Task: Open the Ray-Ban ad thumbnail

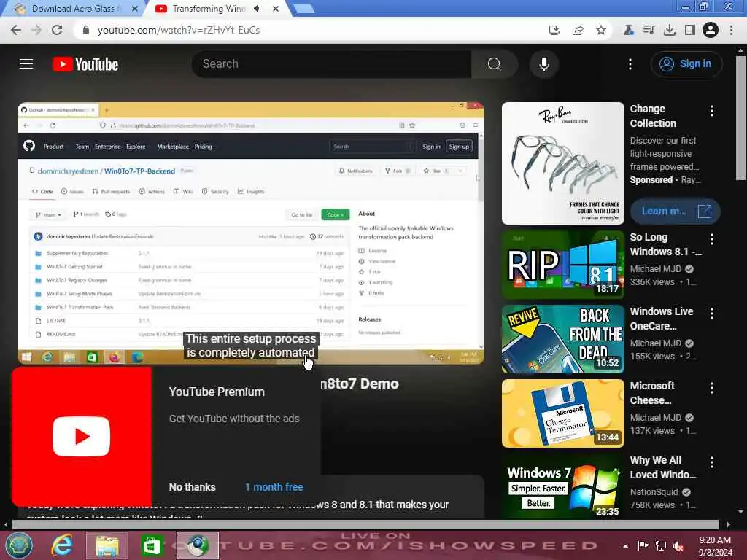Action: (562, 163)
